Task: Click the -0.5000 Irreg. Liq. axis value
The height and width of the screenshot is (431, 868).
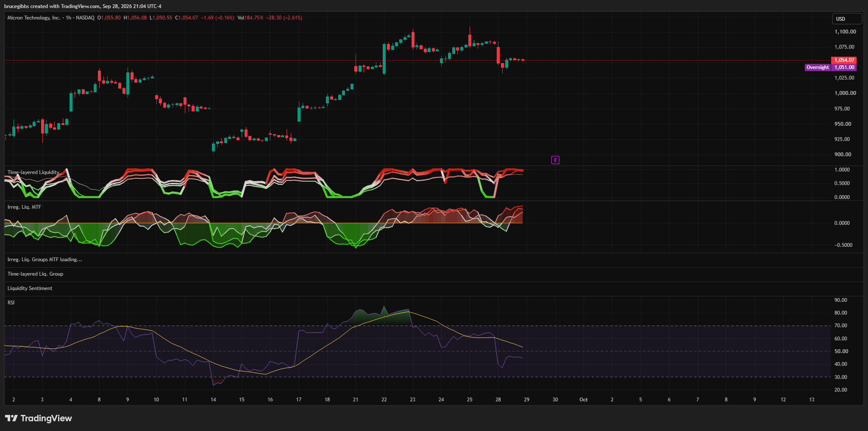Action: click(x=843, y=245)
